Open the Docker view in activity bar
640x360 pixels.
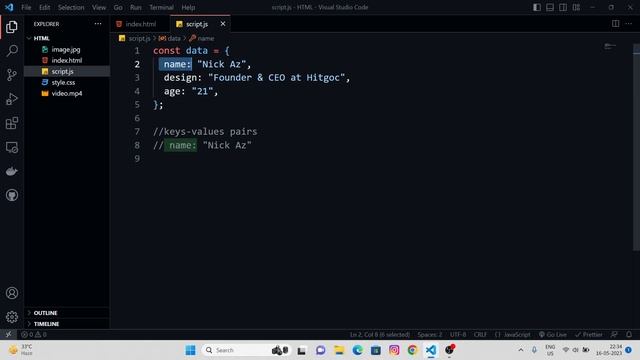point(12,171)
